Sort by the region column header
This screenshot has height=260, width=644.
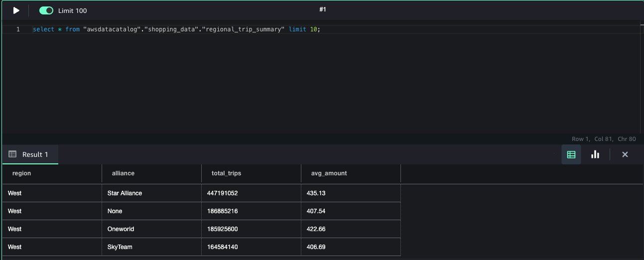[x=52, y=173]
